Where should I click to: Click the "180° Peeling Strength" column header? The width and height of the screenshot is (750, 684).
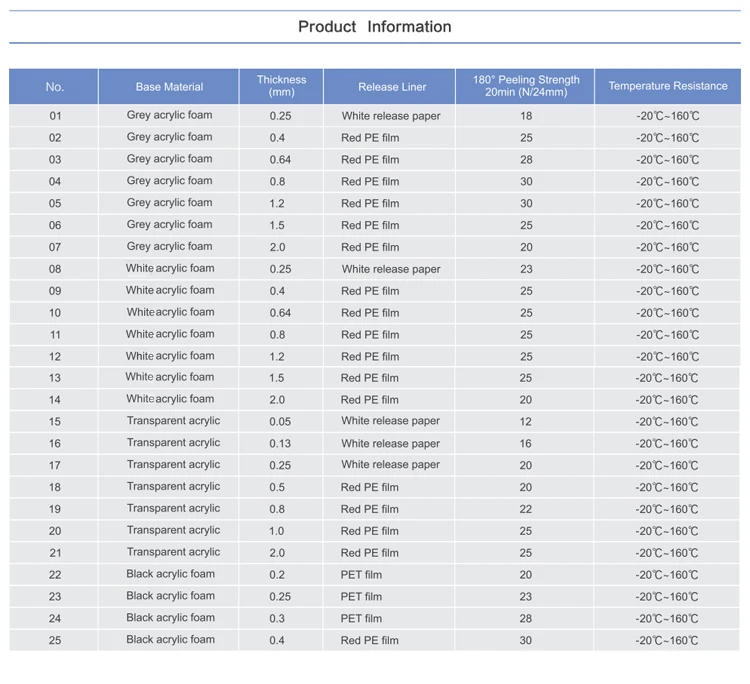525,86
